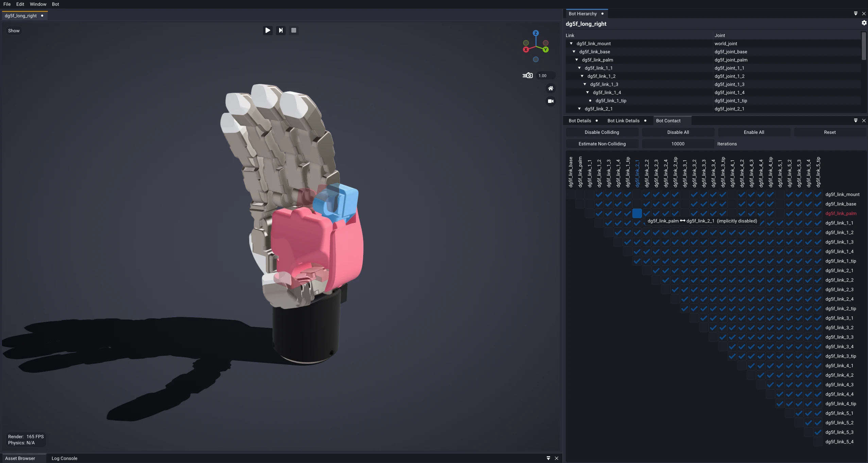Screen dimensions: 868x463
Task: Toggle link_5_3 row link_5_tip column checkbox
Action: tap(818, 432)
